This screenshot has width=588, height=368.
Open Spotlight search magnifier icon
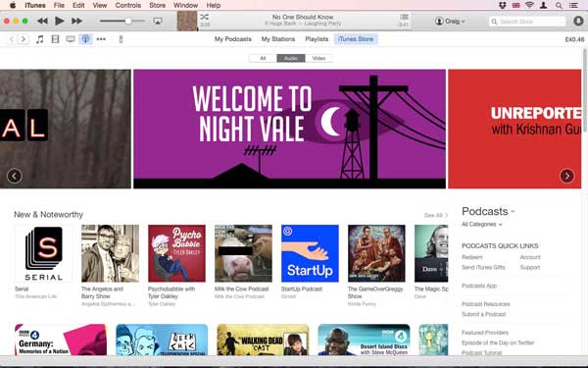point(559,5)
